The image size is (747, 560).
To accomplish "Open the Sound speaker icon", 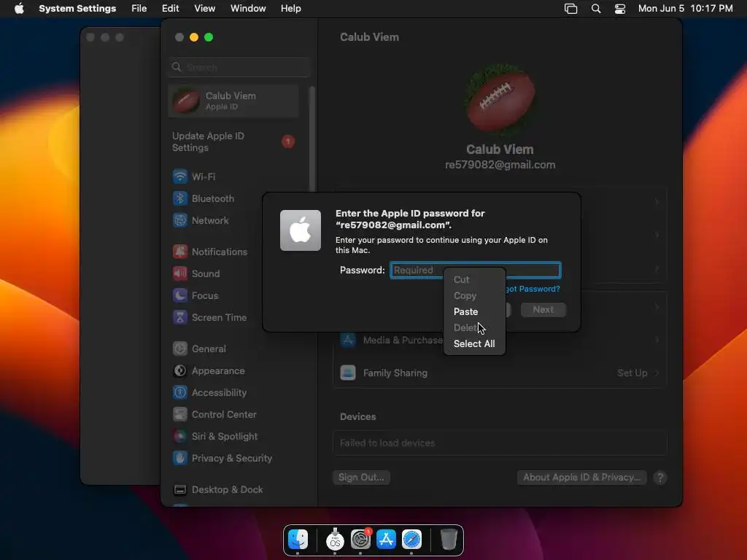I will click(179, 273).
